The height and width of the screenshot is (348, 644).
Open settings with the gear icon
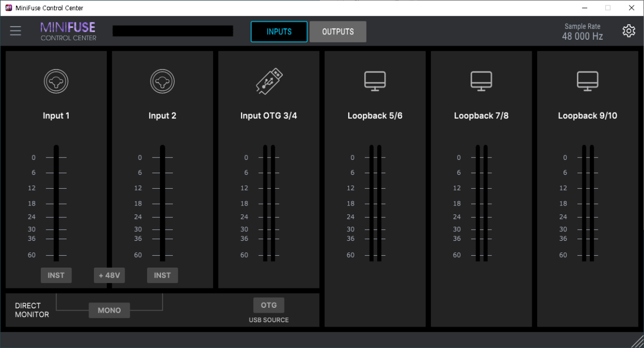point(628,31)
